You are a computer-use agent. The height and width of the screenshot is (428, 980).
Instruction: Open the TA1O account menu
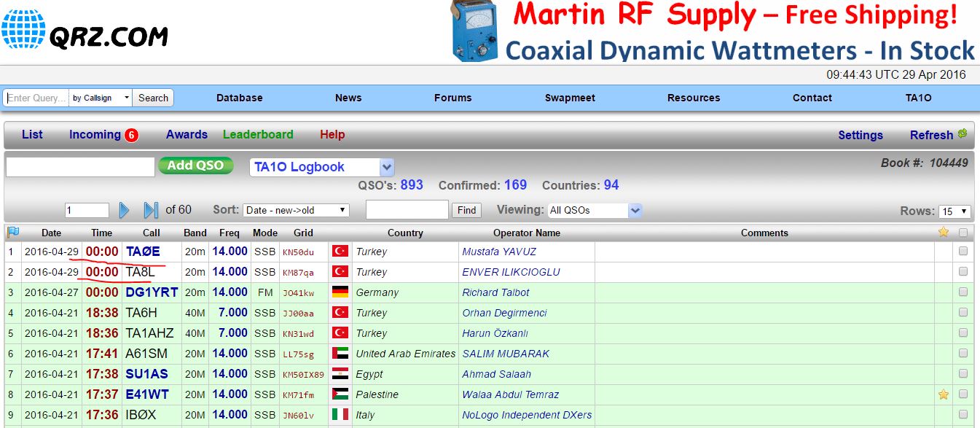918,98
